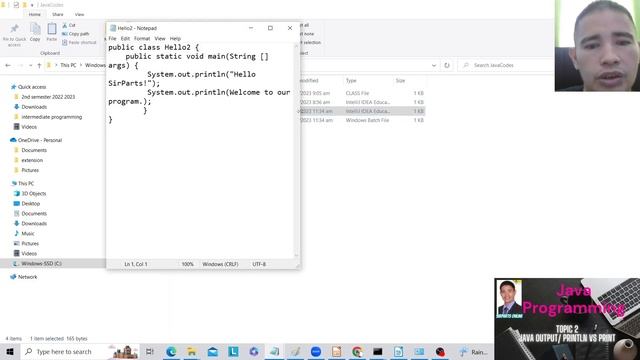Open the File menu in Notepad
This screenshot has height=360, width=640.
pyautogui.click(x=112, y=38)
